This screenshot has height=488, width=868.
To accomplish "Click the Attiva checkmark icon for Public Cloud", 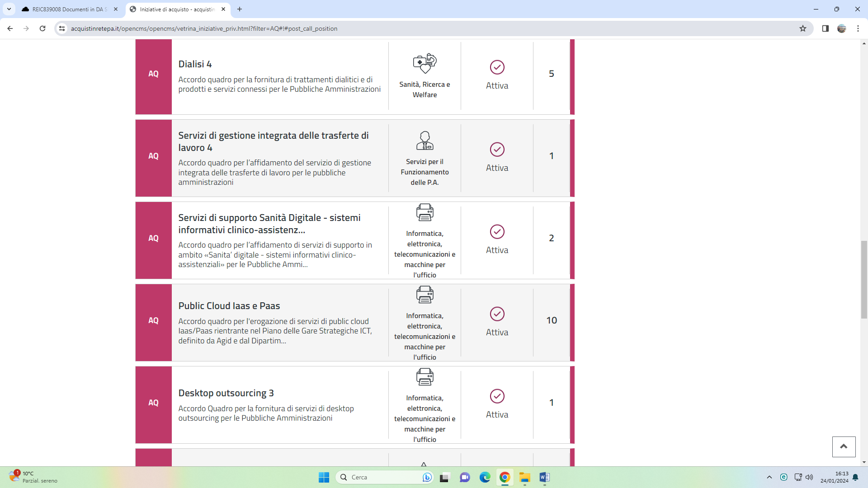I will [x=497, y=314].
